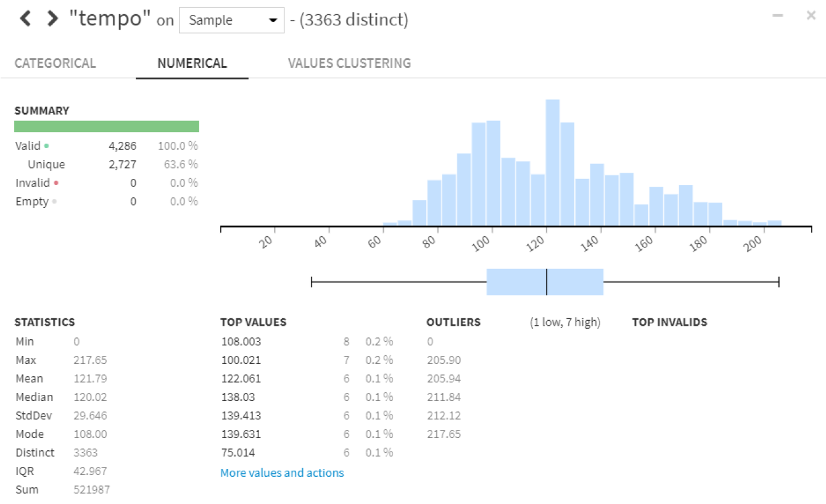Select top value 75.014
Screen dimensions: 826x504
pyautogui.click(x=238, y=453)
